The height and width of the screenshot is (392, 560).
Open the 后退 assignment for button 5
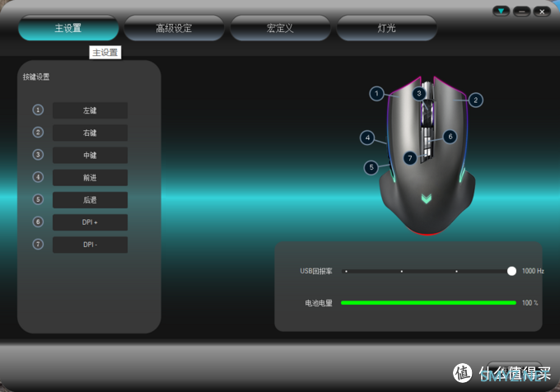[x=90, y=200]
